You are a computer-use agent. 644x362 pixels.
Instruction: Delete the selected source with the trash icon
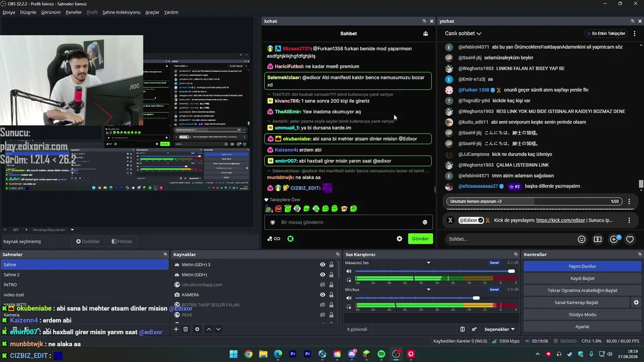[186, 329]
